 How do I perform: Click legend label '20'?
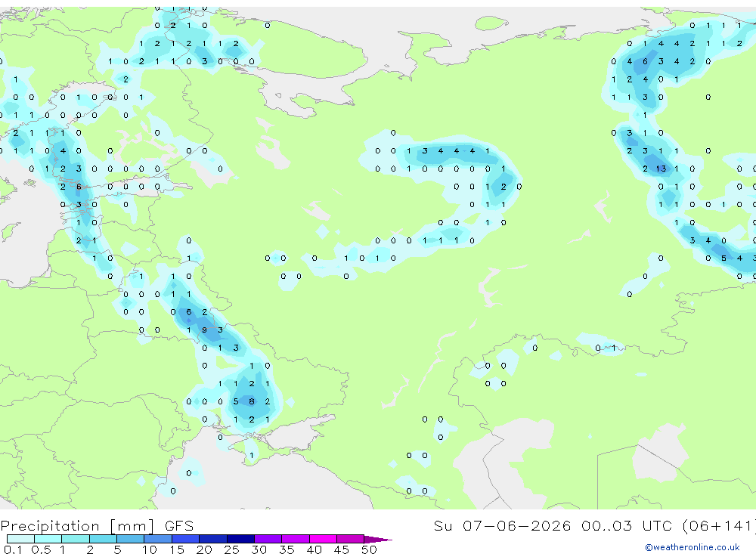pyautogui.click(x=204, y=549)
